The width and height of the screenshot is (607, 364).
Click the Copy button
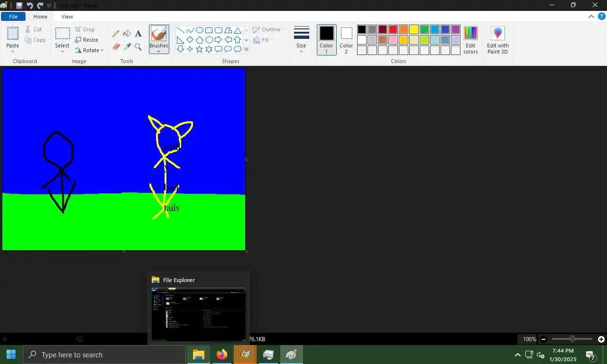pos(35,40)
